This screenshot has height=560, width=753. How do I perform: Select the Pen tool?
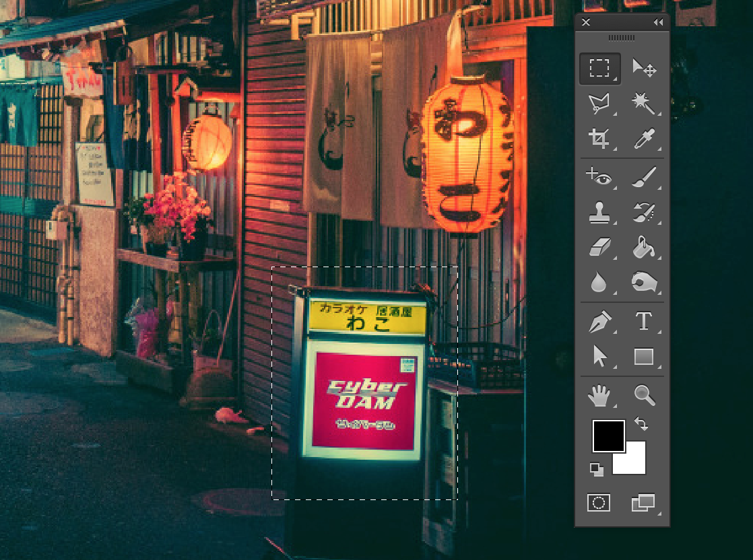(599, 322)
